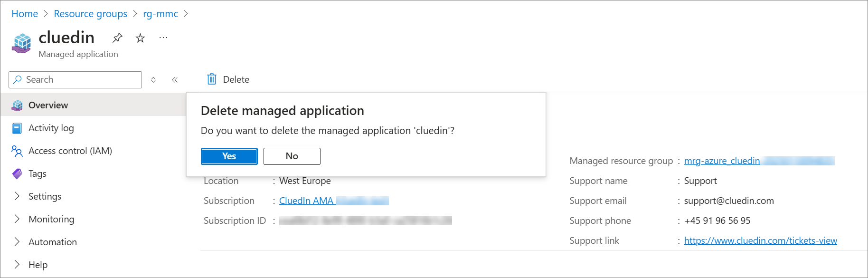Mark cluedin as favorite with star icon
Viewport: 868px width, 278px height.
click(x=140, y=38)
